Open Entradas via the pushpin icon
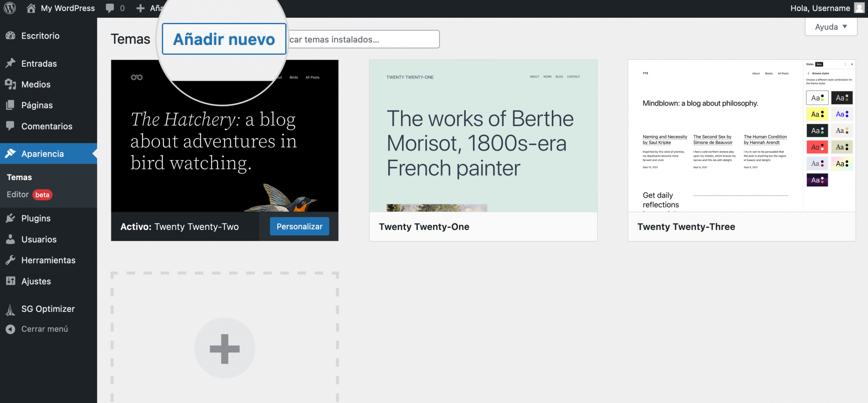 click(x=11, y=63)
